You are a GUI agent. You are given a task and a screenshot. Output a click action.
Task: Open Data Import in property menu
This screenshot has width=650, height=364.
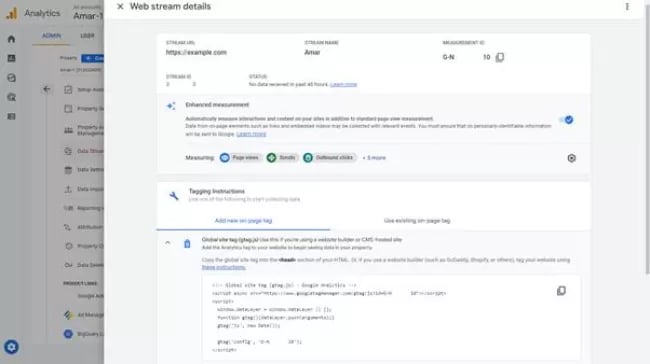click(x=83, y=189)
